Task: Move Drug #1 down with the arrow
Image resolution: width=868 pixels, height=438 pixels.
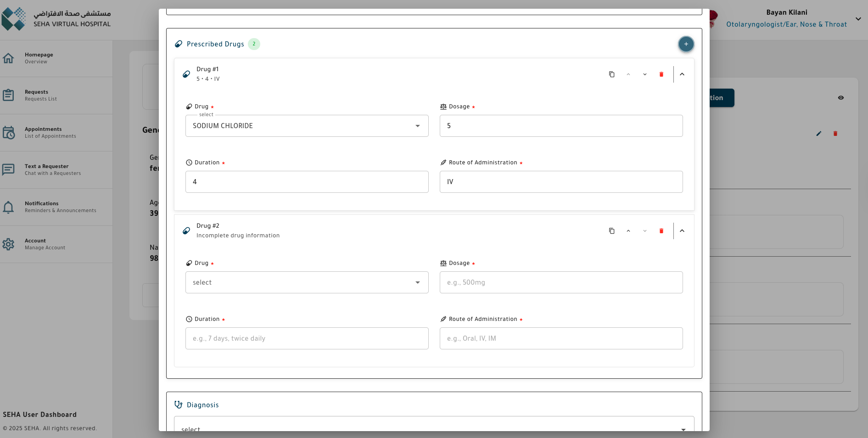Action: 644,74
